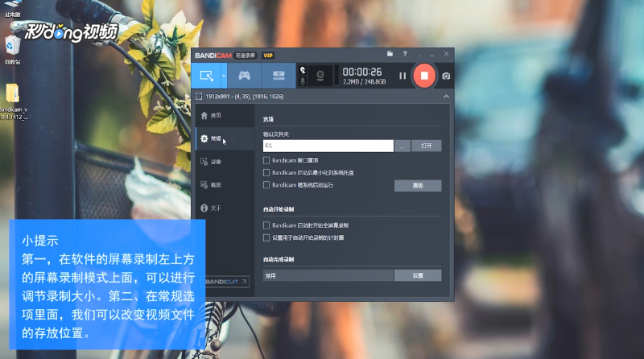Open the Bandicam folder on the desktop
This screenshot has width=644, height=359.
(x=13, y=101)
